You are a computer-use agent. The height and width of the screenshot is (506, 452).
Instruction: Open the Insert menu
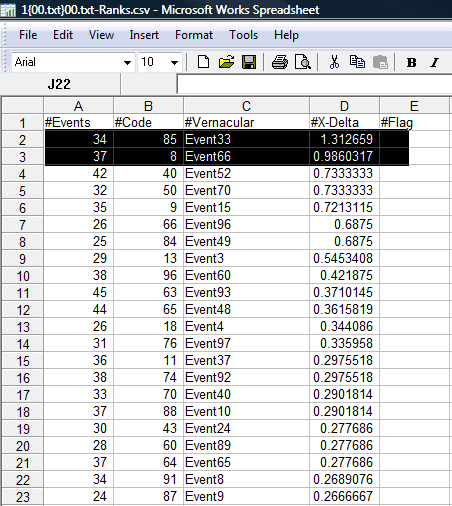coord(144,35)
